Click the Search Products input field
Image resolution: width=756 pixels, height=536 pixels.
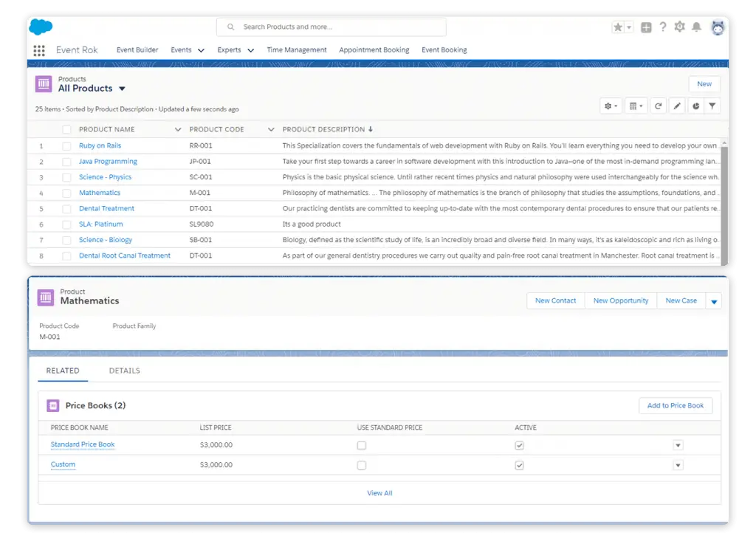tap(331, 27)
